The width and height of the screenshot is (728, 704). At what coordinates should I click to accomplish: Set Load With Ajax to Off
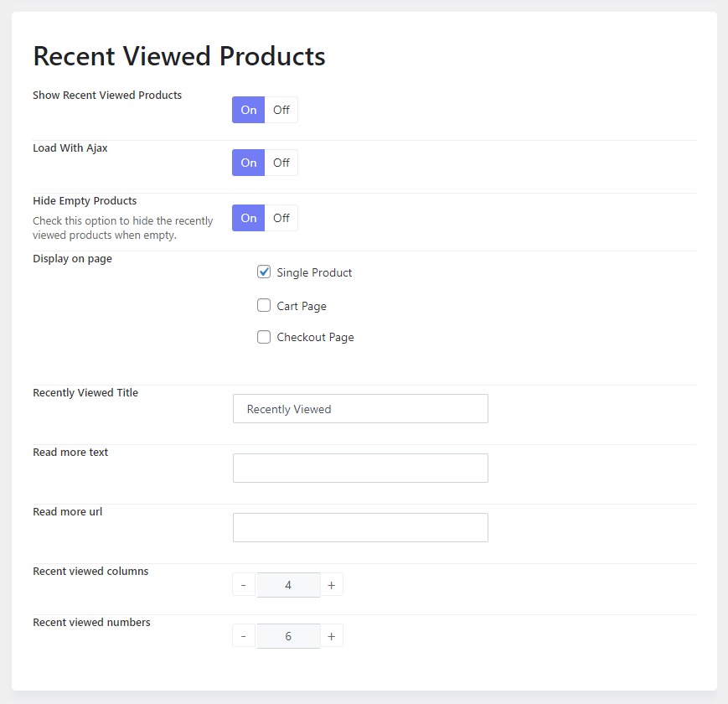click(281, 163)
